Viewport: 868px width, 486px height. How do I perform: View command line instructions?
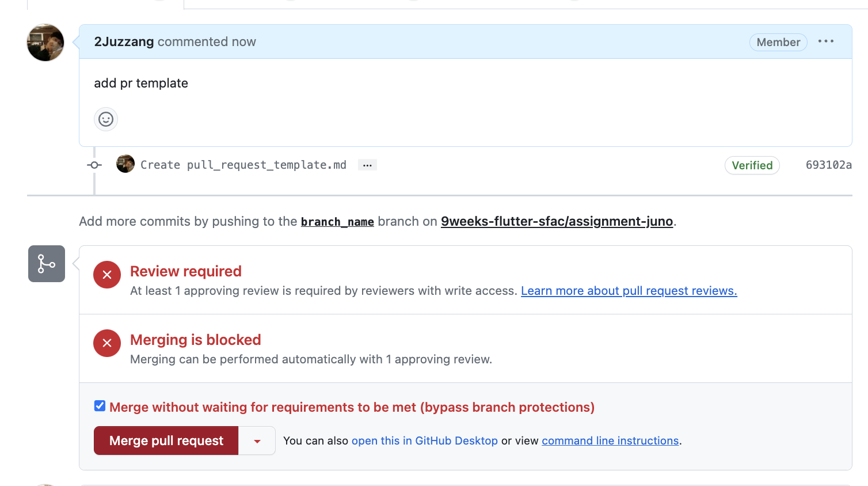tap(610, 441)
